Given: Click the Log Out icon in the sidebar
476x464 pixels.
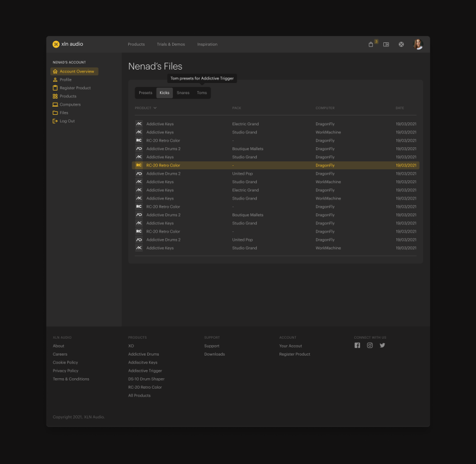Looking at the screenshot, I should pyautogui.click(x=55, y=121).
